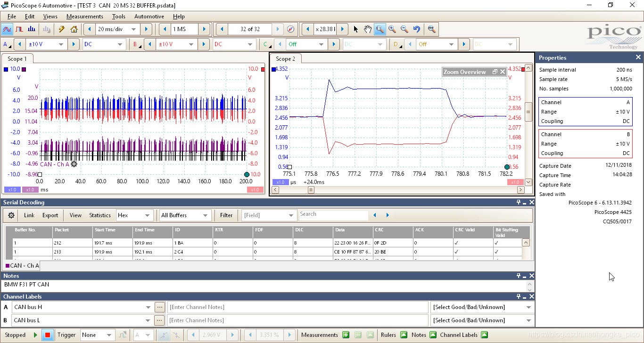The width and height of the screenshot is (644, 343).
Task: Click Link in Serial Decoding toolbar
Action: pyautogui.click(x=29, y=215)
